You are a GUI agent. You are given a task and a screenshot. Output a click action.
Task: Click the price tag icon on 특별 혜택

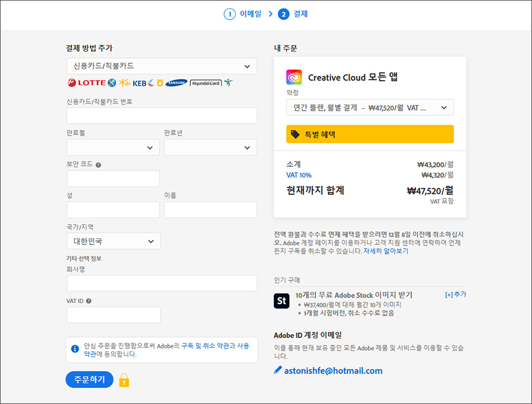point(295,134)
